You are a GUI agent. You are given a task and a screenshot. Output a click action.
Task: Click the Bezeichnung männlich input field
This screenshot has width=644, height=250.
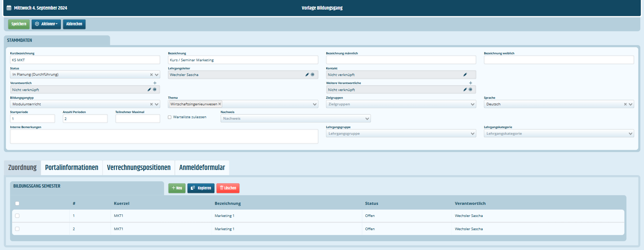401,60
